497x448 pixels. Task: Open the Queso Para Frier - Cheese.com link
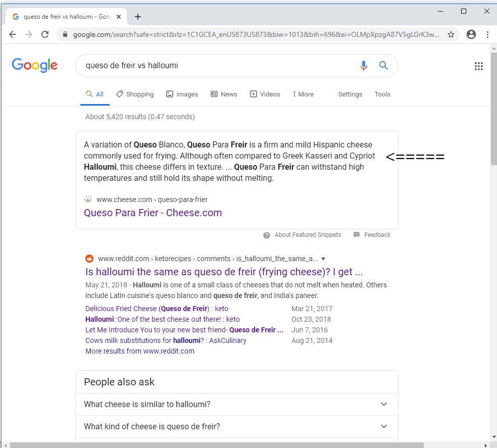pos(153,213)
